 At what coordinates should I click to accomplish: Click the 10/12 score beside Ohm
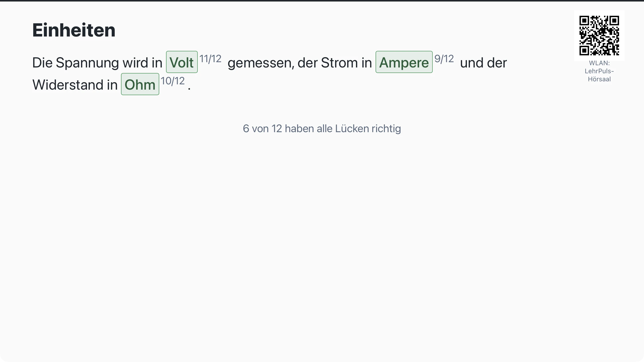(x=173, y=81)
